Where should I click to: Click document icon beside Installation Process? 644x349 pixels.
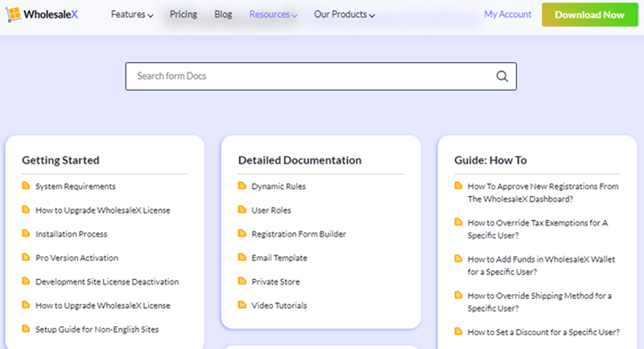(x=26, y=234)
